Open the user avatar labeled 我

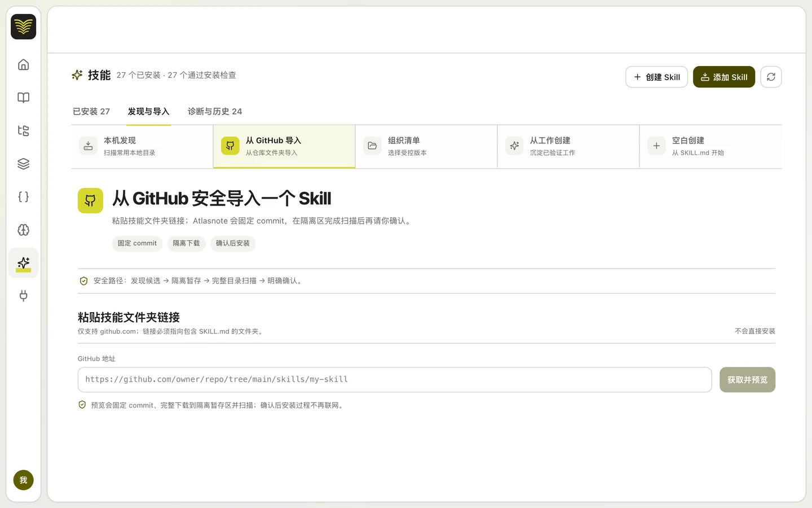click(x=23, y=480)
